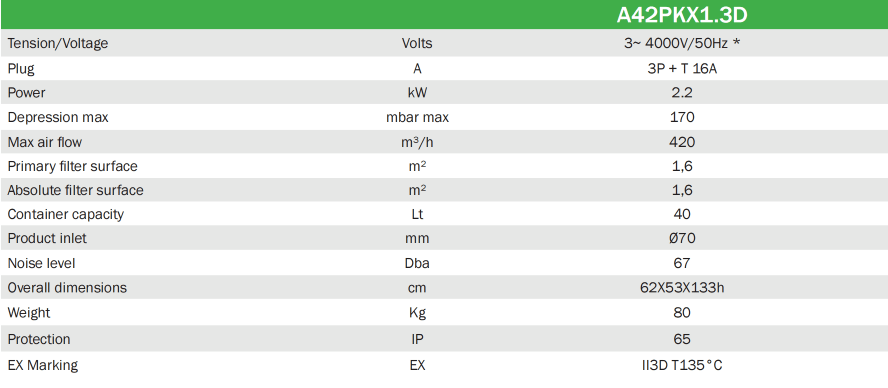The image size is (888, 388).
Task: Click the IP protection unit cell
Action: click(417, 339)
